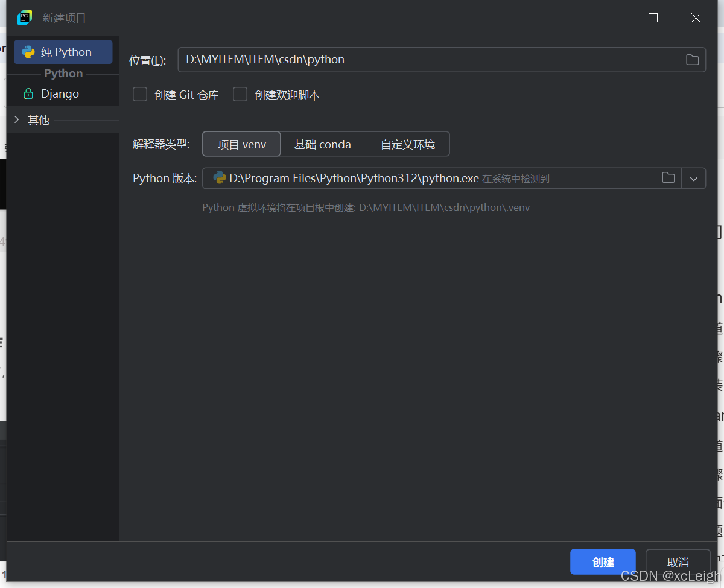The image size is (724, 588).
Task: Click the 解释器类型 label
Action: tap(161, 144)
